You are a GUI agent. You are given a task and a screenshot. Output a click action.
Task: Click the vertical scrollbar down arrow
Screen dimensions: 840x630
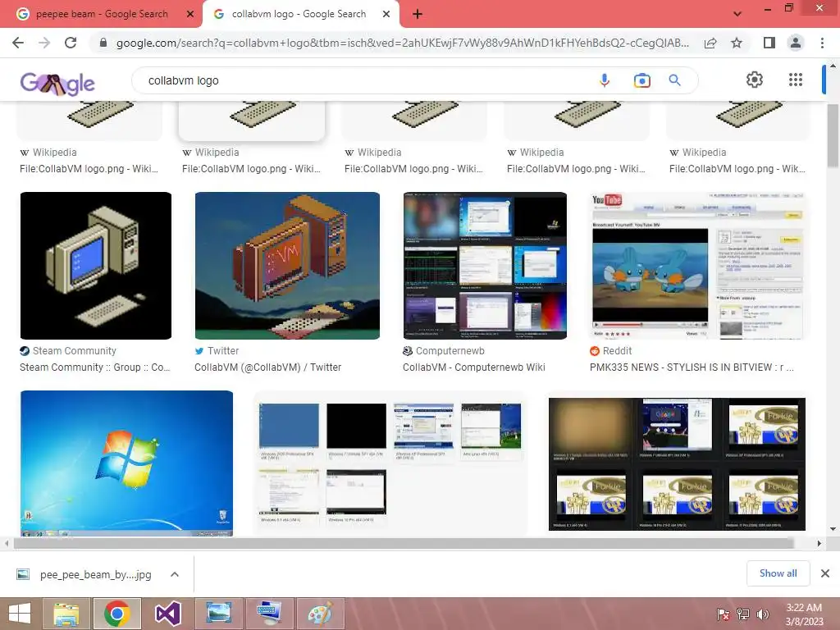point(833,529)
